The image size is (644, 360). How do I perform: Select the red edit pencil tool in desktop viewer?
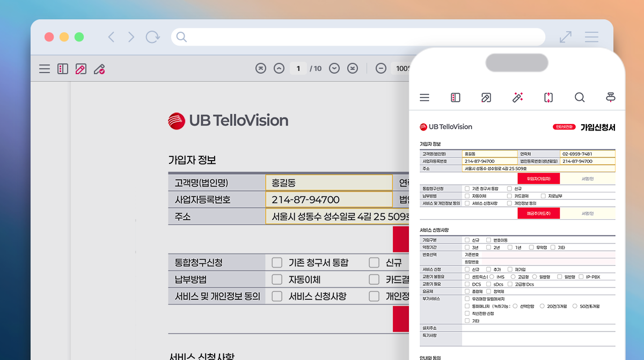[81, 69]
